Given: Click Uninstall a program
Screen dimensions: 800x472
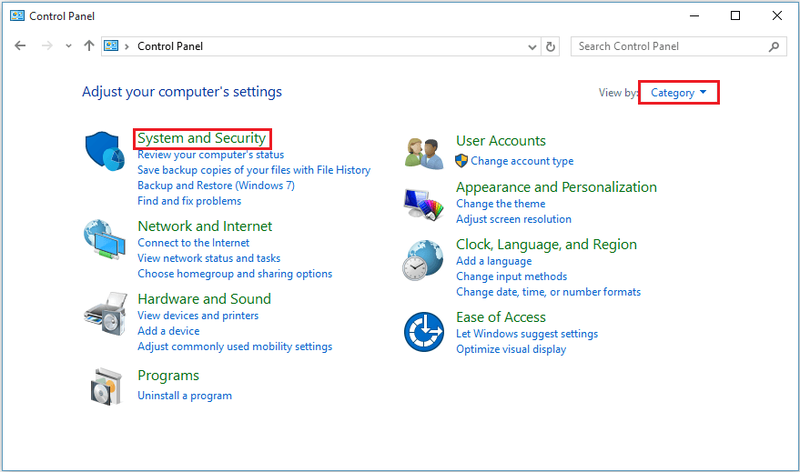Looking at the screenshot, I should (x=185, y=396).
